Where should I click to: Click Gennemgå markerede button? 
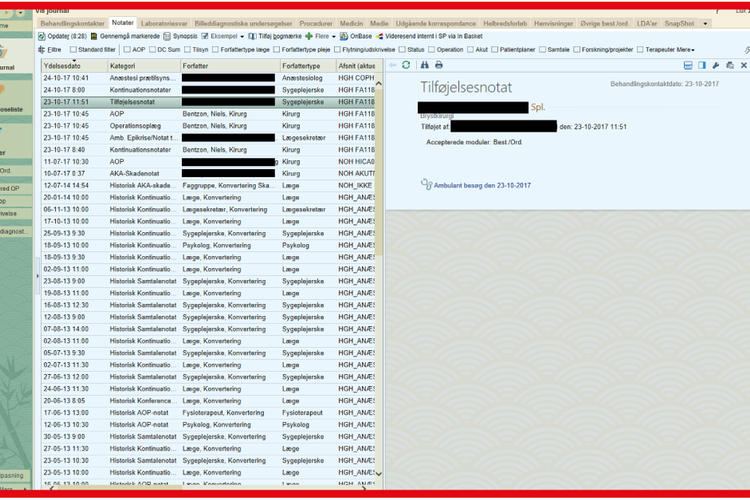[x=126, y=35]
